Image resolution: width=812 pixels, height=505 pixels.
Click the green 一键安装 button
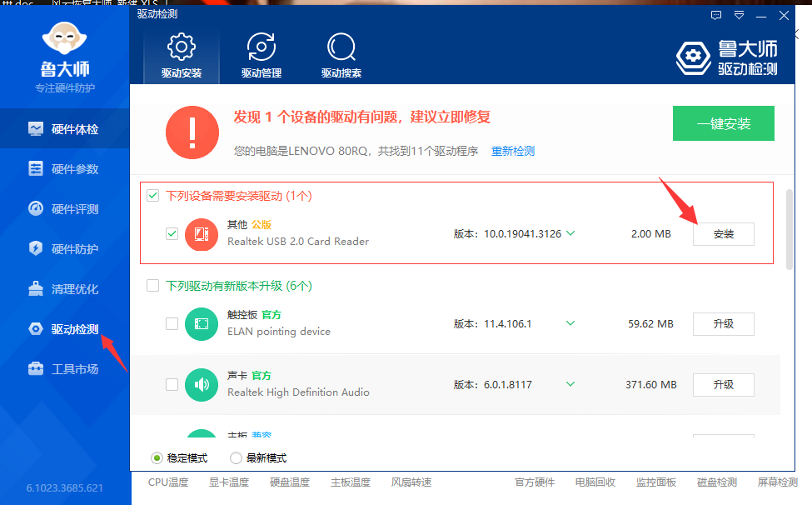tap(723, 124)
